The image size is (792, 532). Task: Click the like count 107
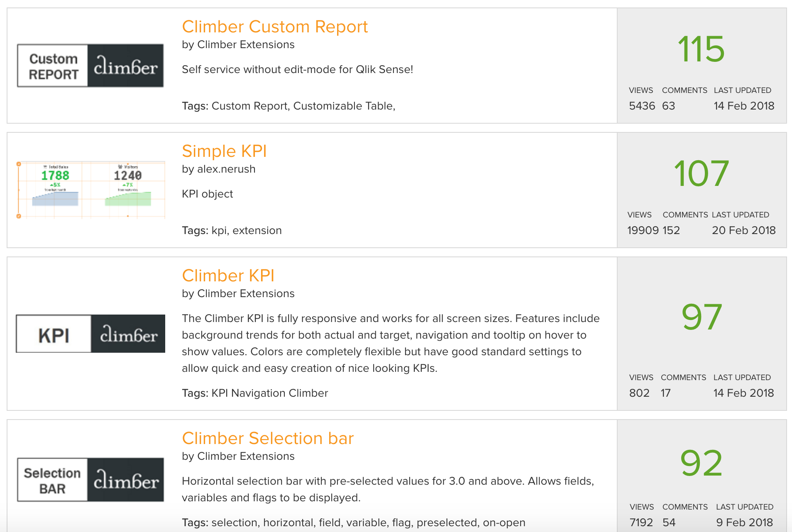coord(701,173)
